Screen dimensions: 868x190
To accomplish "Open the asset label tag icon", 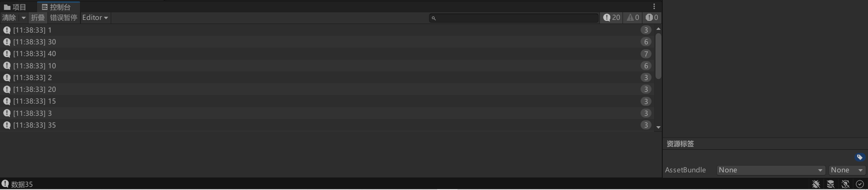I will [x=859, y=157].
